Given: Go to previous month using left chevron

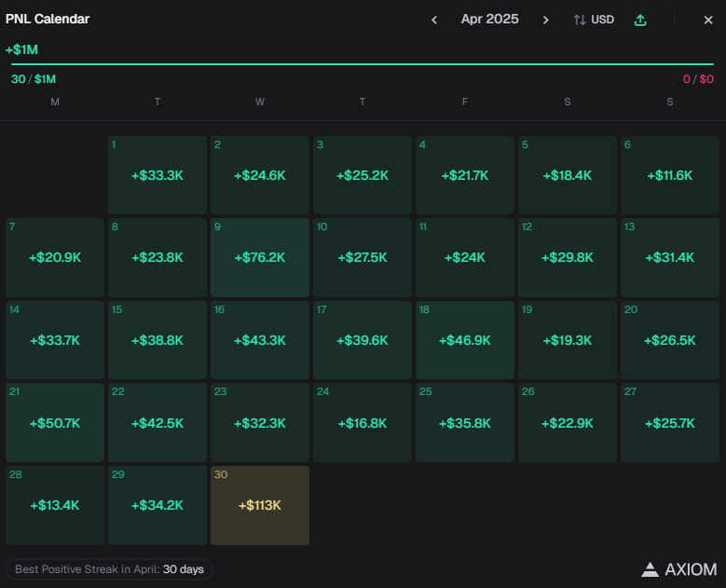Looking at the screenshot, I should [434, 20].
